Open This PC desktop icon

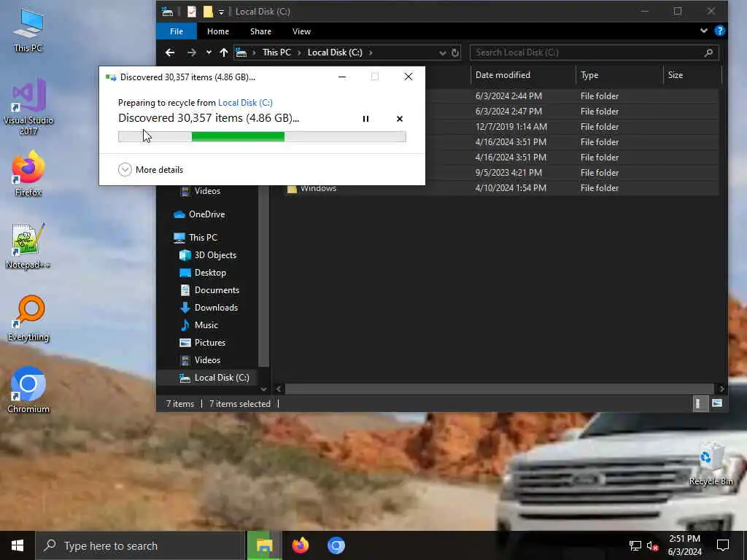[28, 29]
